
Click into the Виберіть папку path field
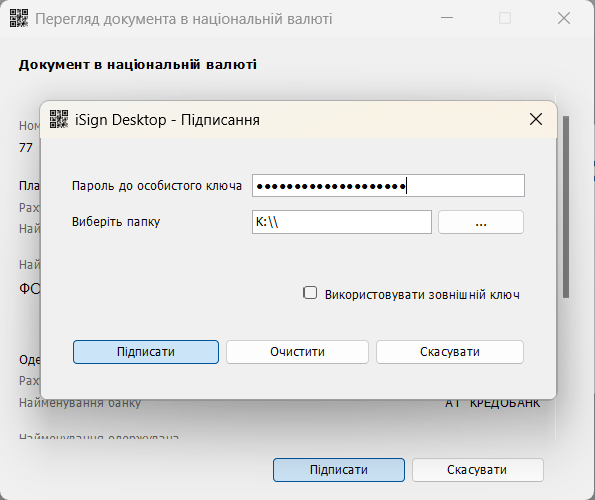coord(342,222)
